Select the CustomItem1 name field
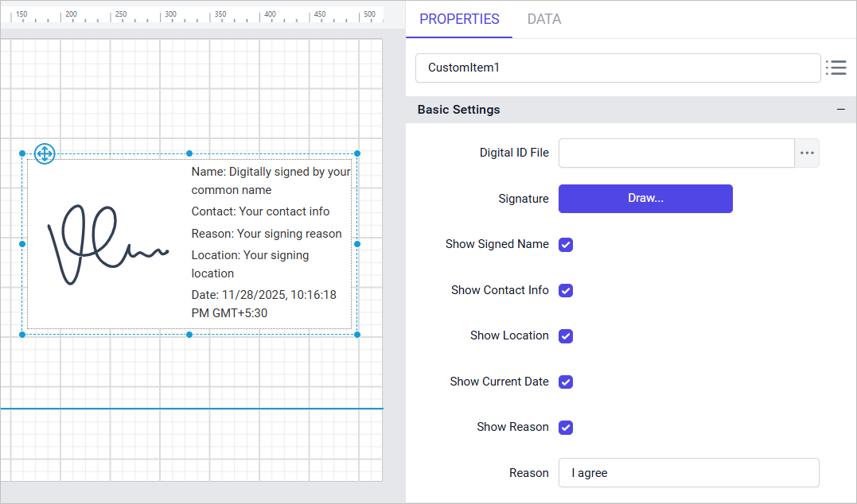Viewport: 857px width, 504px height. pyautogui.click(x=617, y=68)
